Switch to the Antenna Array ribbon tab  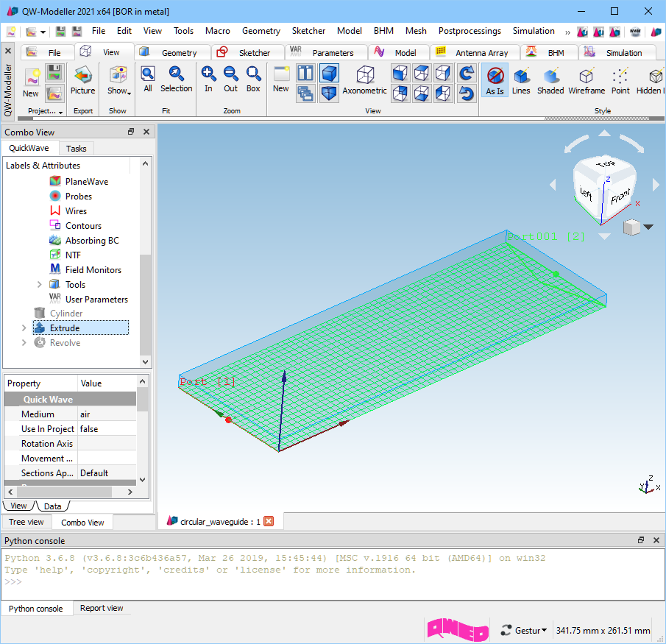click(x=475, y=53)
